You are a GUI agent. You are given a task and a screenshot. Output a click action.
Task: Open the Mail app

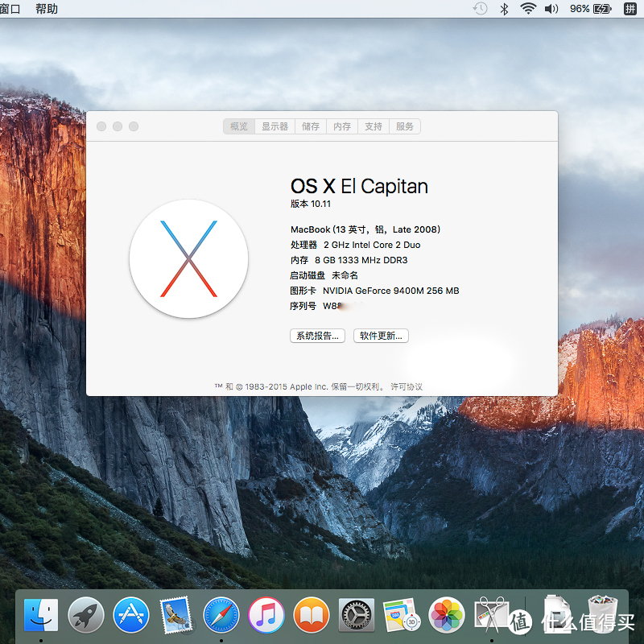pos(176,614)
